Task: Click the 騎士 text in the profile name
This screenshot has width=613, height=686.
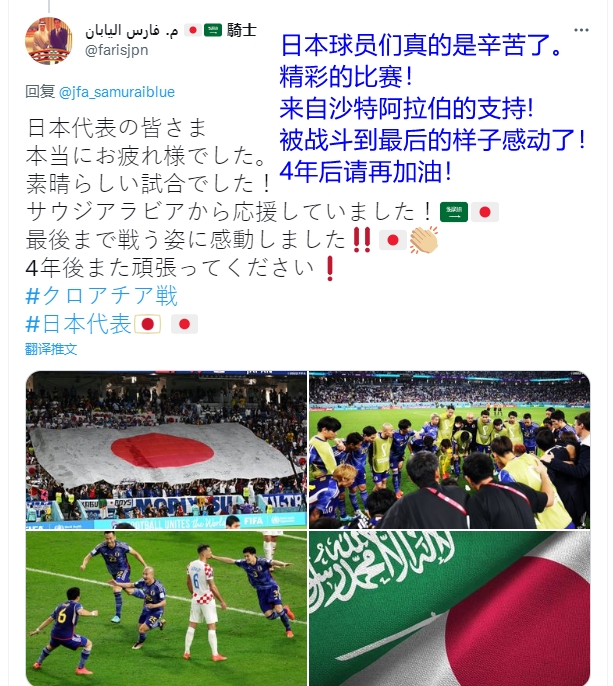Action: [x=242, y=30]
